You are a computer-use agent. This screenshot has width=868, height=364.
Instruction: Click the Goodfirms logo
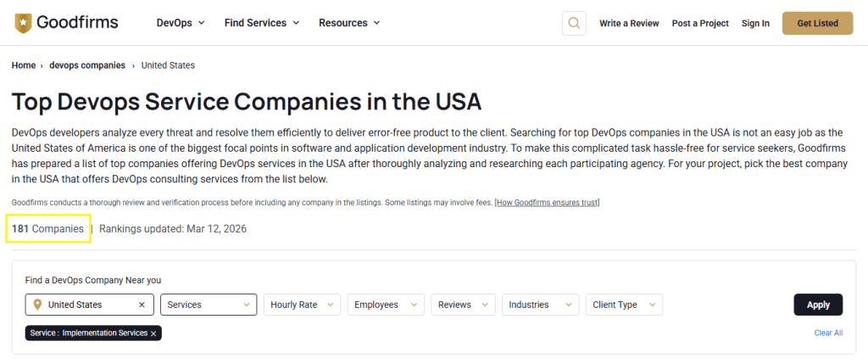(x=66, y=23)
